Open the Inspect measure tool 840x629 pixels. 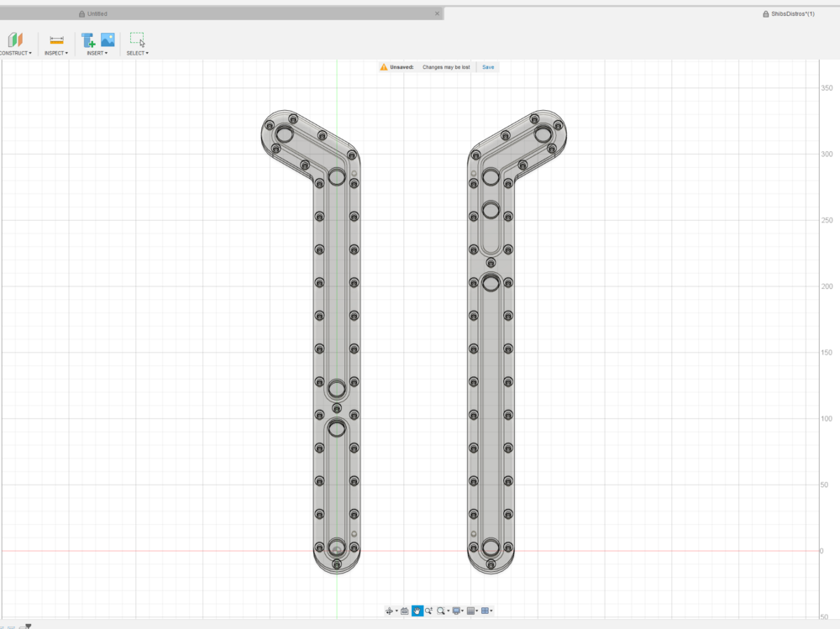click(x=55, y=39)
